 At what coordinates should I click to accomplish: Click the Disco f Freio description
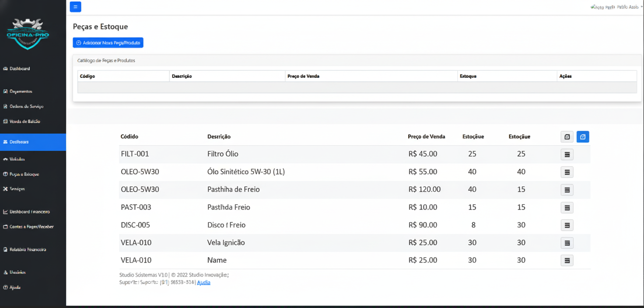pyautogui.click(x=226, y=225)
